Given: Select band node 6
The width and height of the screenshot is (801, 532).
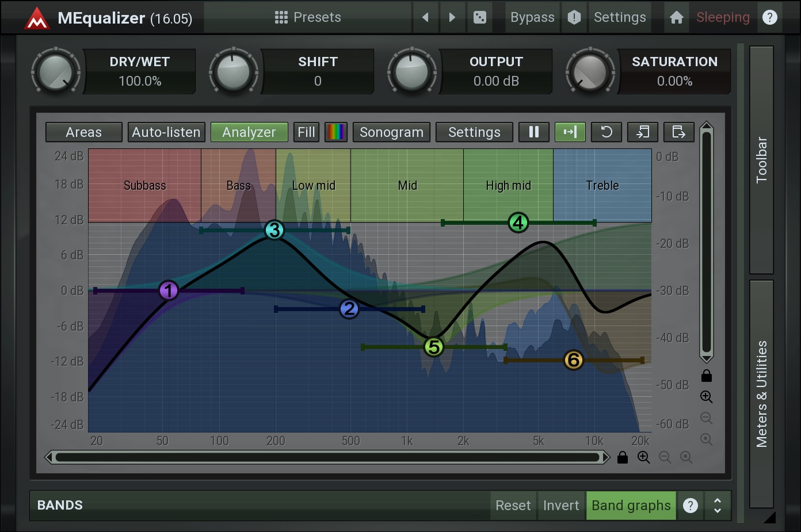Looking at the screenshot, I should click(x=574, y=360).
